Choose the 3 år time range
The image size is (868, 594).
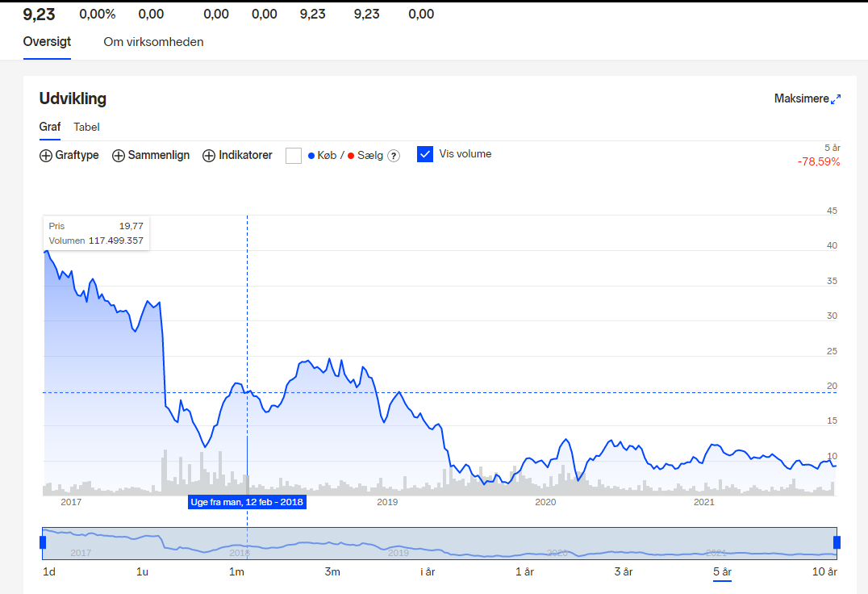(x=624, y=572)
